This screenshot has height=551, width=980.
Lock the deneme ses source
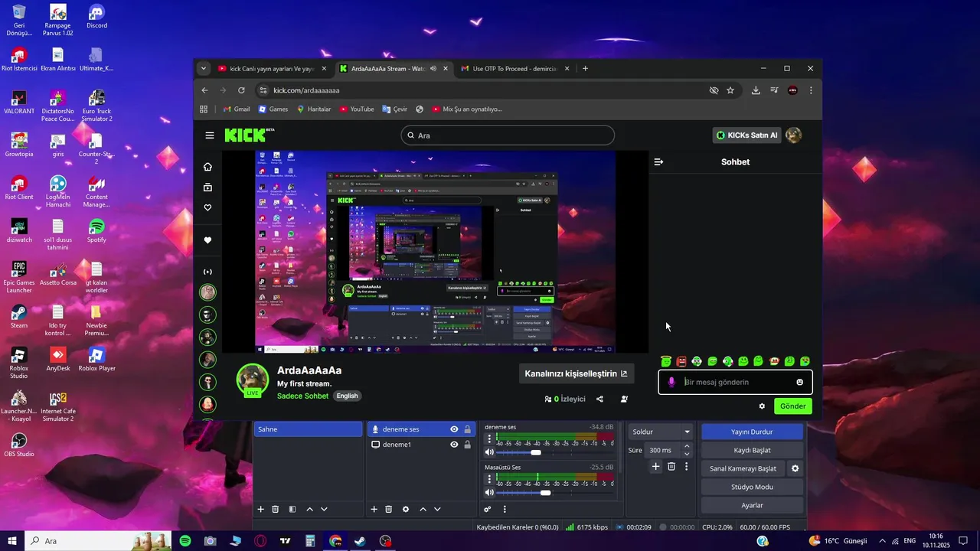coord(467,429)
